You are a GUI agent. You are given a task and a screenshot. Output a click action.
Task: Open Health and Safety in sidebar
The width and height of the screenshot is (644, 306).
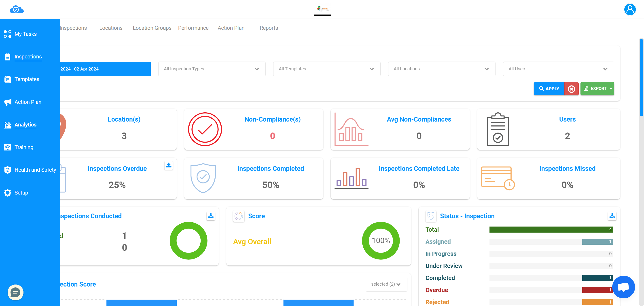(x=35, y=170)
